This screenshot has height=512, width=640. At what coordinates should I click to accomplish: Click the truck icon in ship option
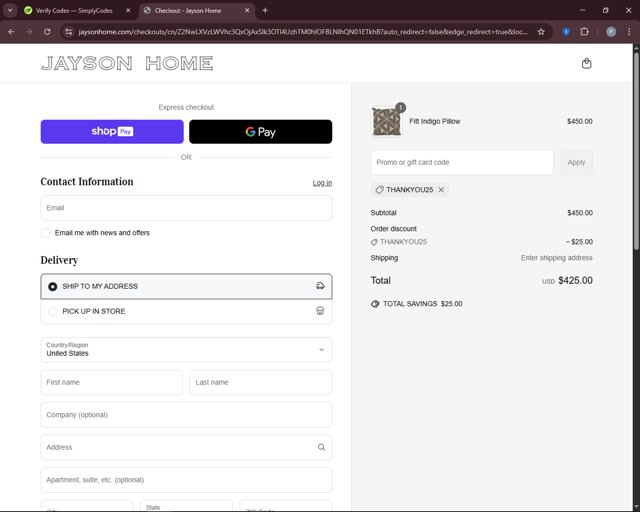point(320,286)
